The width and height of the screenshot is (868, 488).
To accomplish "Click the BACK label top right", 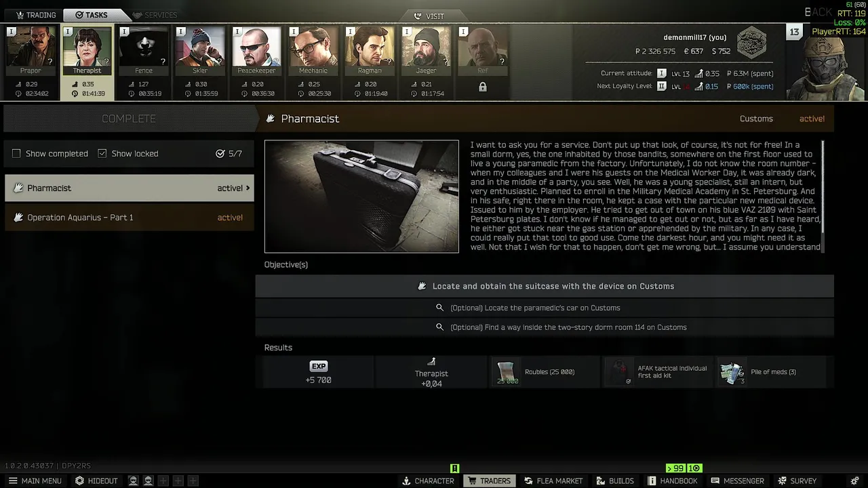I will [817, 12].
